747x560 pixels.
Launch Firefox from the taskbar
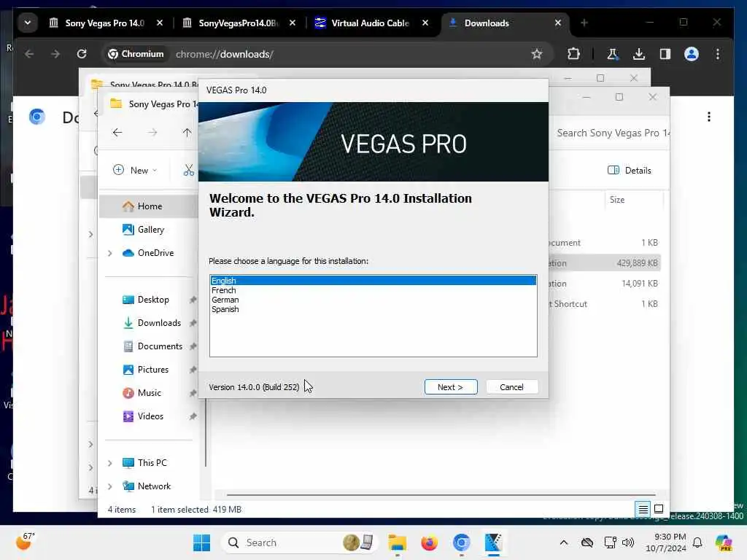[429, 542]
